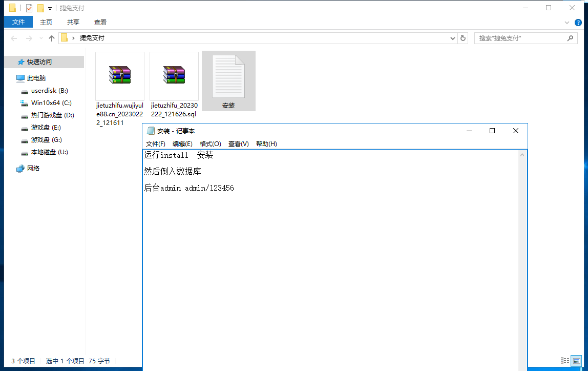Open the Properties quick access icon
This screenshot has width=588, height=371.
pyautogui.click(x=29, y=8)
